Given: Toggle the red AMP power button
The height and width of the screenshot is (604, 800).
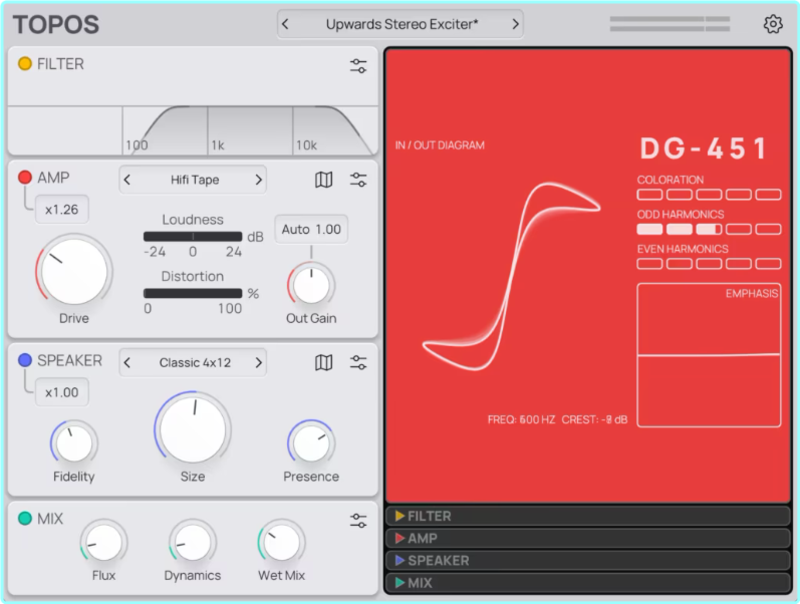Looking at the screenshot, I should (x=24, y=177).
